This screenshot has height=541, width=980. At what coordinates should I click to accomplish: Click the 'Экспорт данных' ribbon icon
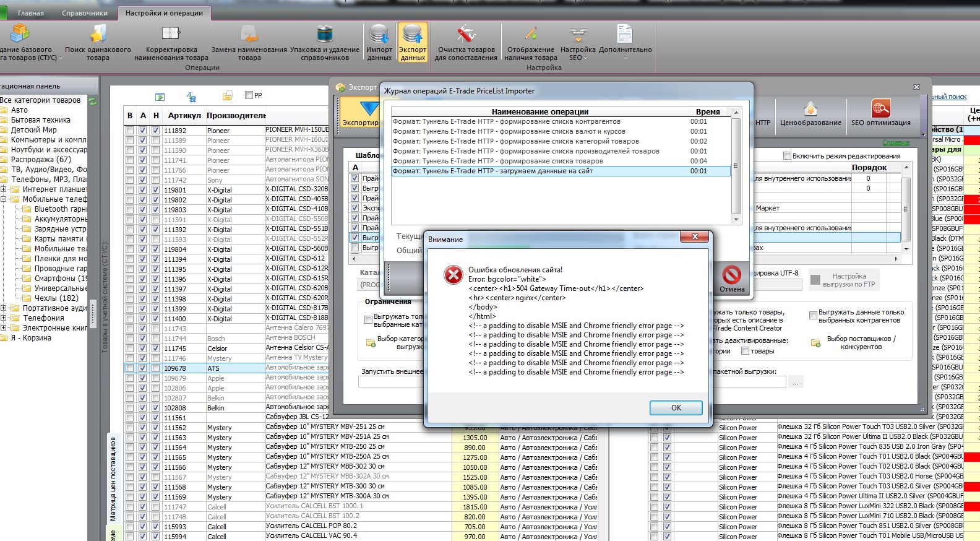[413, 33]
